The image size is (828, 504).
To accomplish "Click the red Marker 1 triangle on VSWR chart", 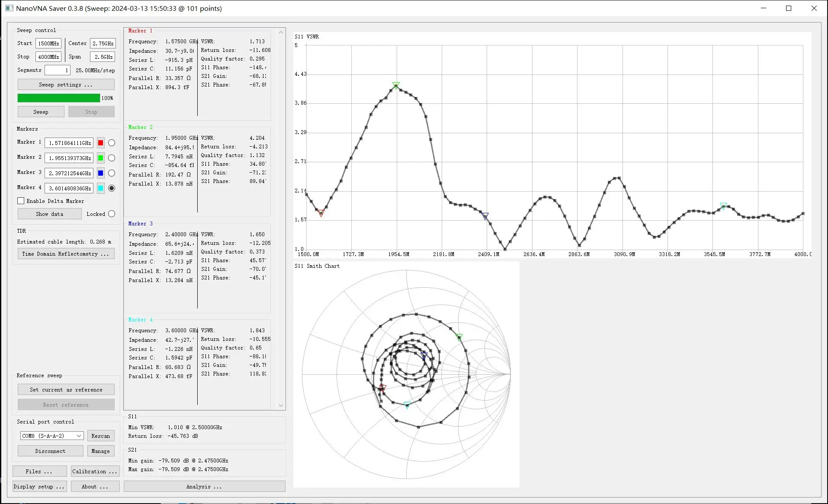I will click(321, 213).
